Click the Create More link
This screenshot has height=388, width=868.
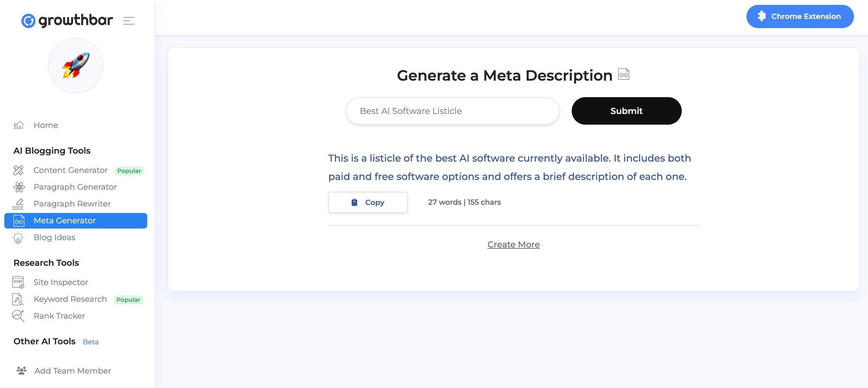513,244
